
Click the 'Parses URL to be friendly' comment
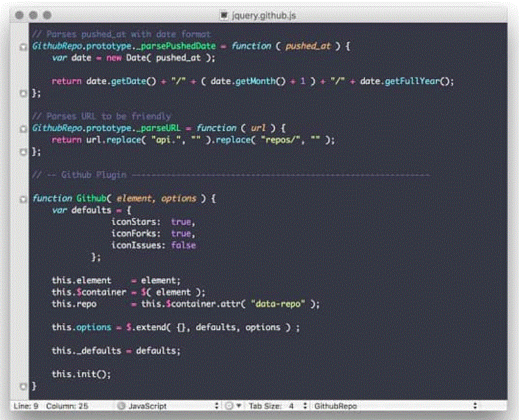point(101,117)
